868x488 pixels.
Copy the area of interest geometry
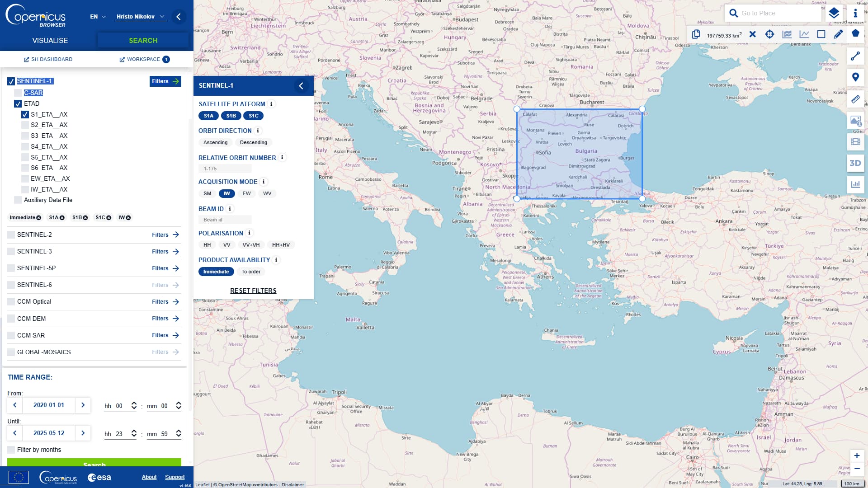pyautogui.click(x=696, y=34)
